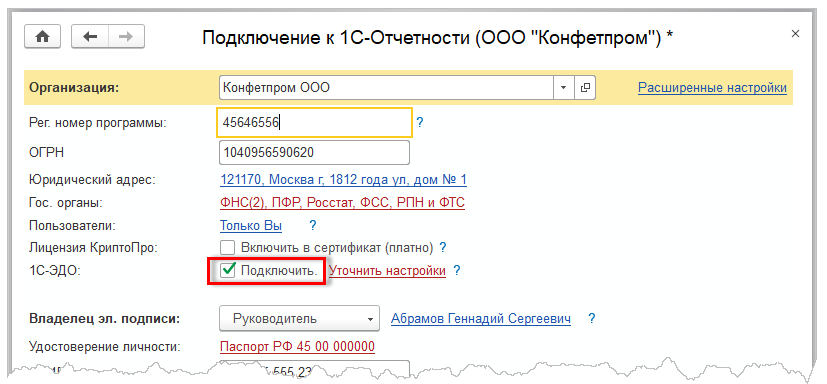Open Уточнить настройки link
The image size is (827, 384).
[387, 271]
